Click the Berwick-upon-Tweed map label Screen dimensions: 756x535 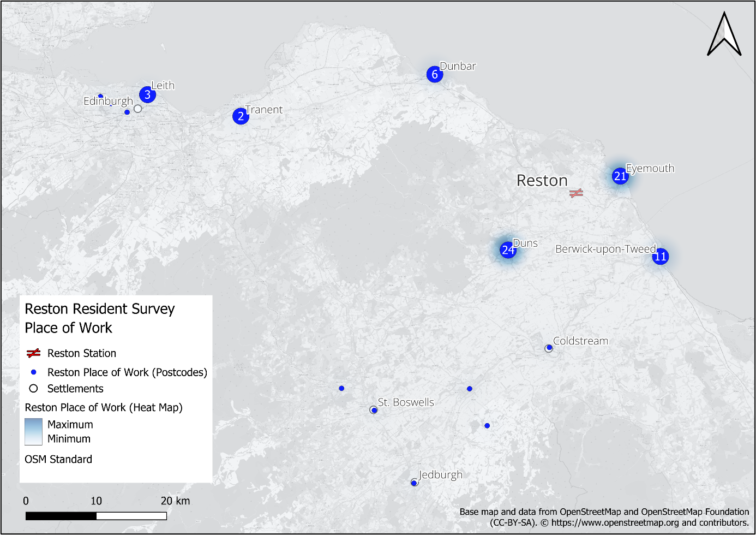click(x=605, y=249)
